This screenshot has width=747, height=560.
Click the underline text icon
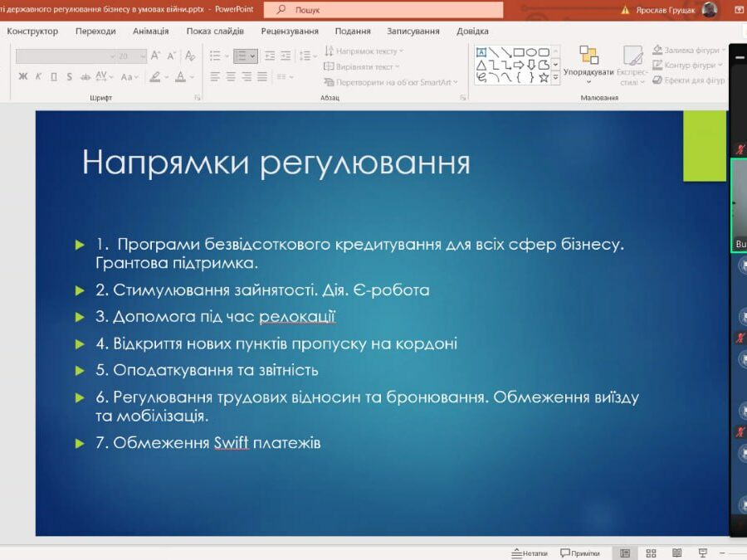point(54,75)
